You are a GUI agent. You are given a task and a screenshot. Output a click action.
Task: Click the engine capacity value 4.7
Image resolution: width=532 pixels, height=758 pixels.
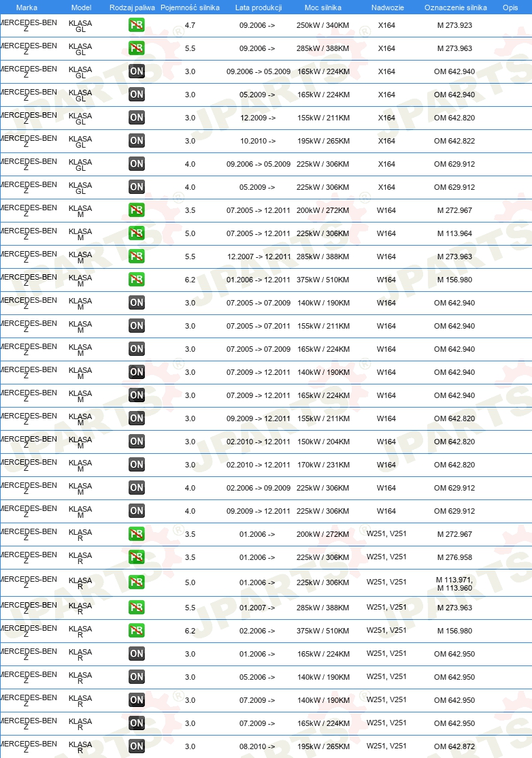(190, 25)
